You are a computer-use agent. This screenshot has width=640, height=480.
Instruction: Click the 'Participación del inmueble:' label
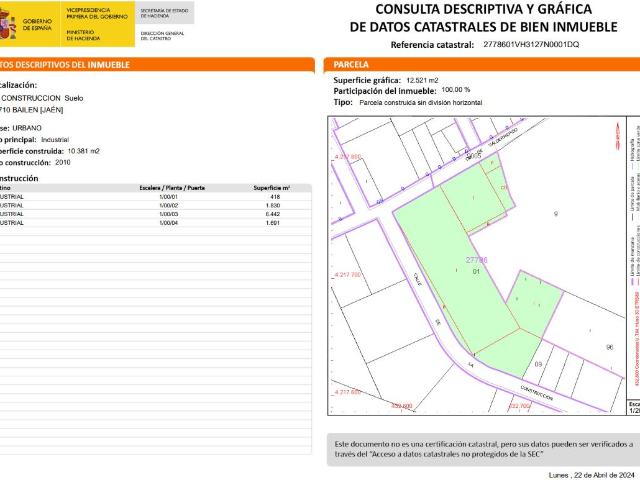click(x=384, y=91)
